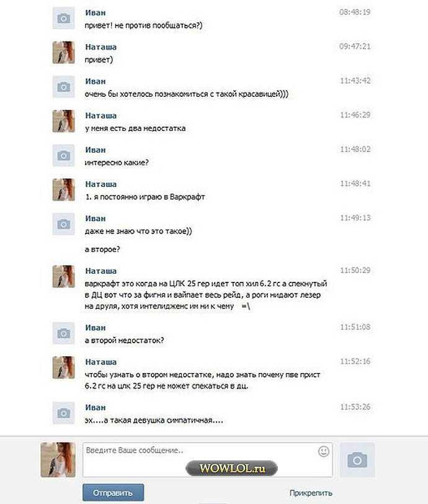Click large camera placeholder beside message input

[357, 460]
